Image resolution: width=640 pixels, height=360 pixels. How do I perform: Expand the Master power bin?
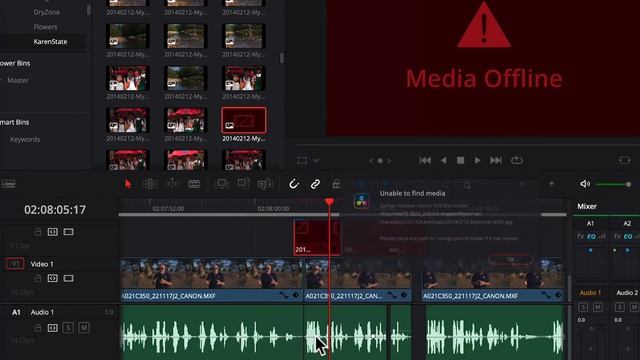click(x=18, y=80)
